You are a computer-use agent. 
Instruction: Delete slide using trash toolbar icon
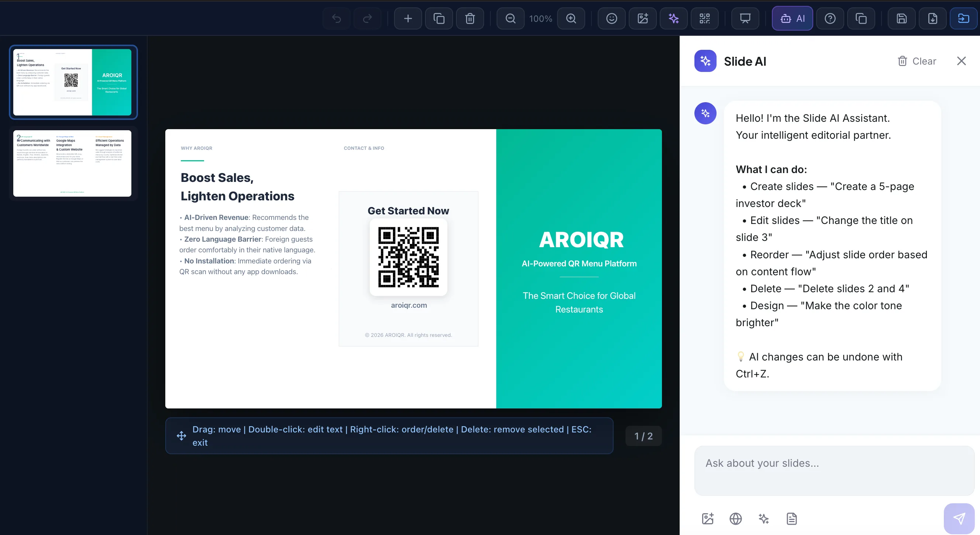pos(470,18)
